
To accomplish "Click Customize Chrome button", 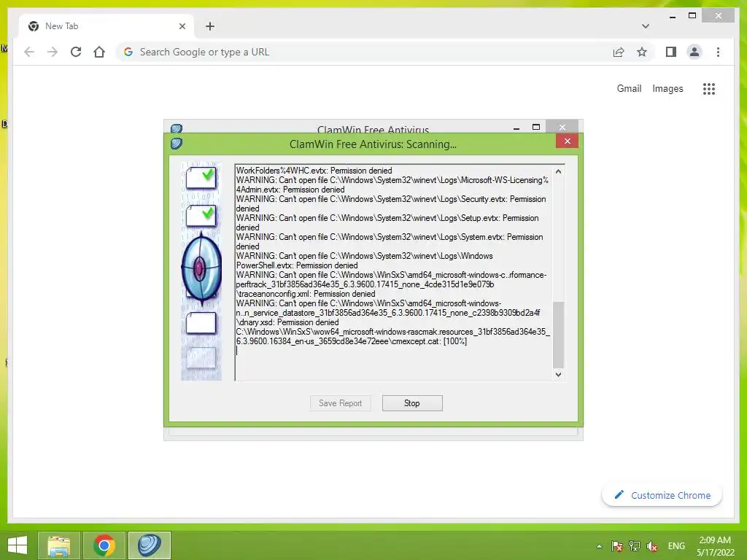I will (x=662, y=495).
